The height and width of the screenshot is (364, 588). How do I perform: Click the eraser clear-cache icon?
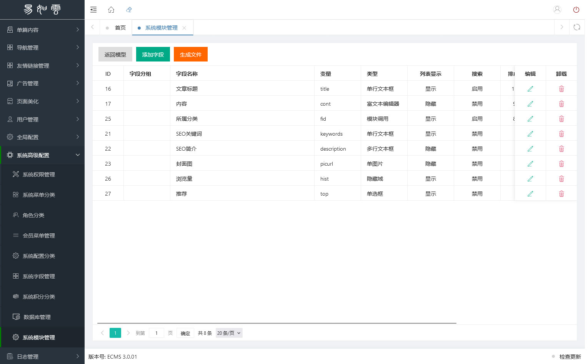tap(129, 10)
